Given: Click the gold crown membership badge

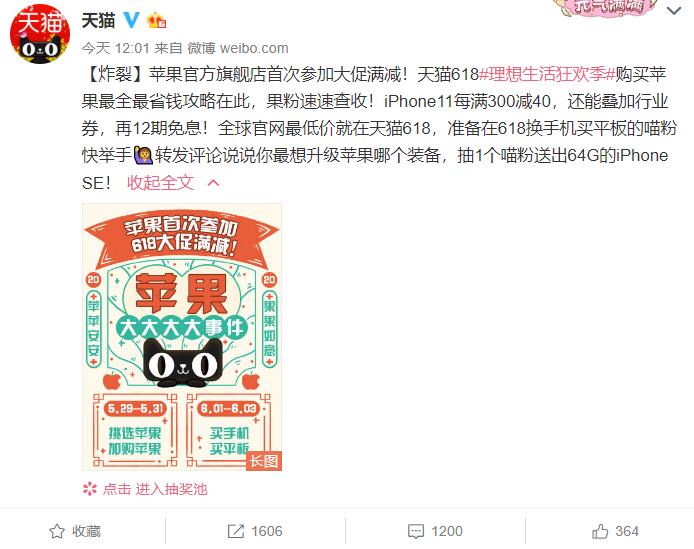Looking at the screenshot, I should point(156,20).
